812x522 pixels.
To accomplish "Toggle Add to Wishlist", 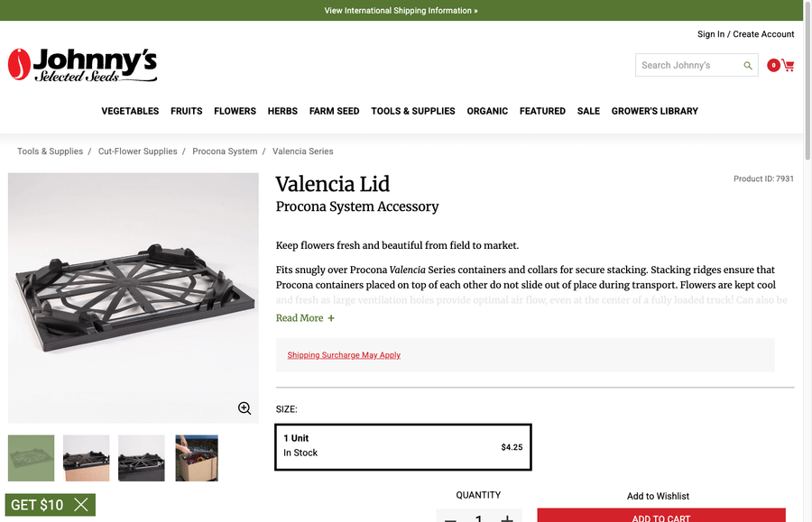I will (x=658, y=496).
